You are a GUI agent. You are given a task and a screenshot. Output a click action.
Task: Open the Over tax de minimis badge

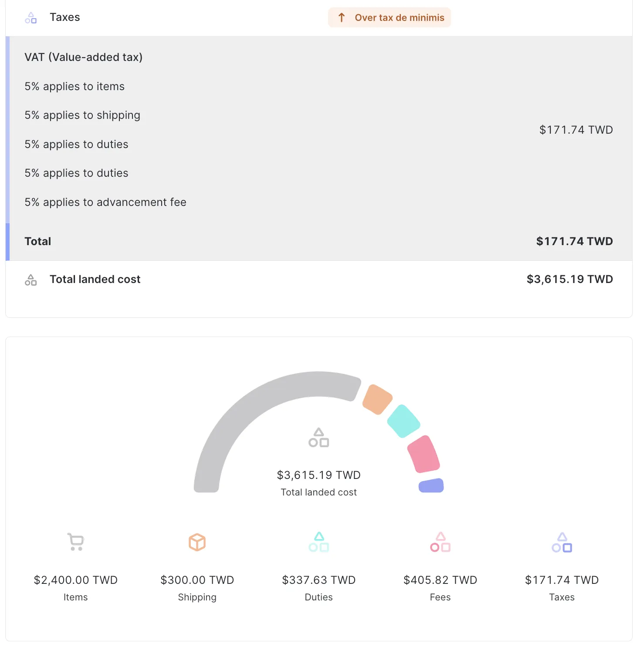click(389, 17)
